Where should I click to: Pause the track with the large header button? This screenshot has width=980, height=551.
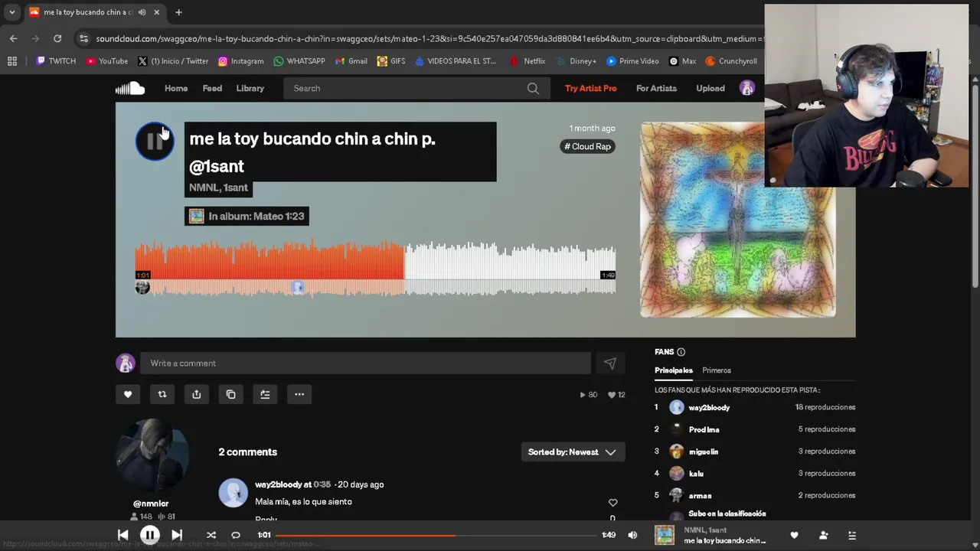point(155,142)
